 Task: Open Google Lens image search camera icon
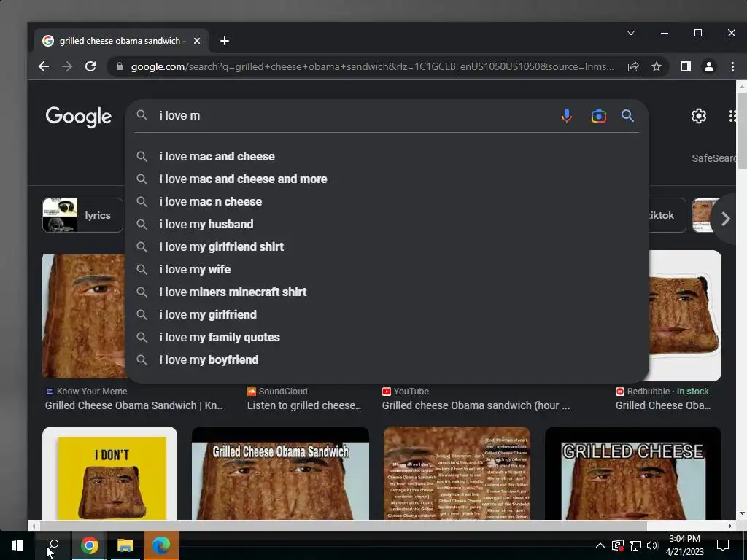point(598,116)
